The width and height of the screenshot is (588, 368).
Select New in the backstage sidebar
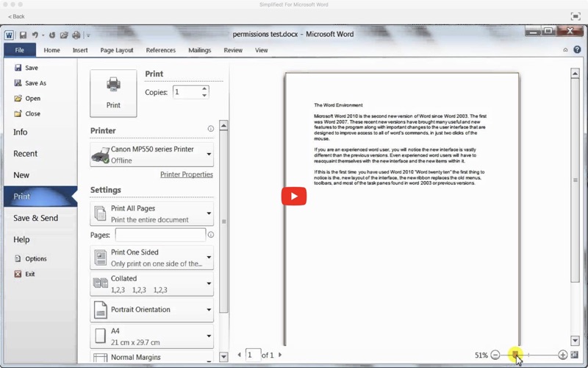pyautogui.click(x=21, y=175)
